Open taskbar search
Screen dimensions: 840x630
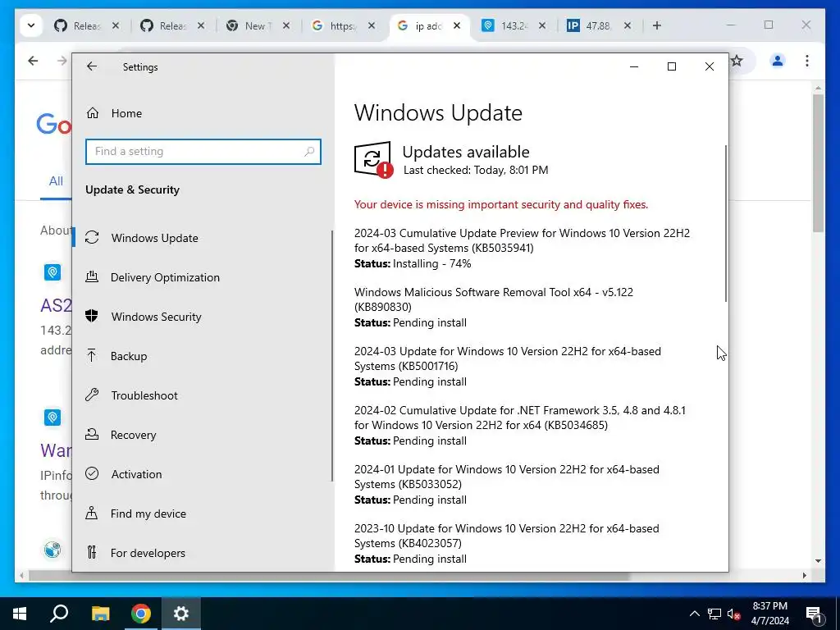pos(59,614)
